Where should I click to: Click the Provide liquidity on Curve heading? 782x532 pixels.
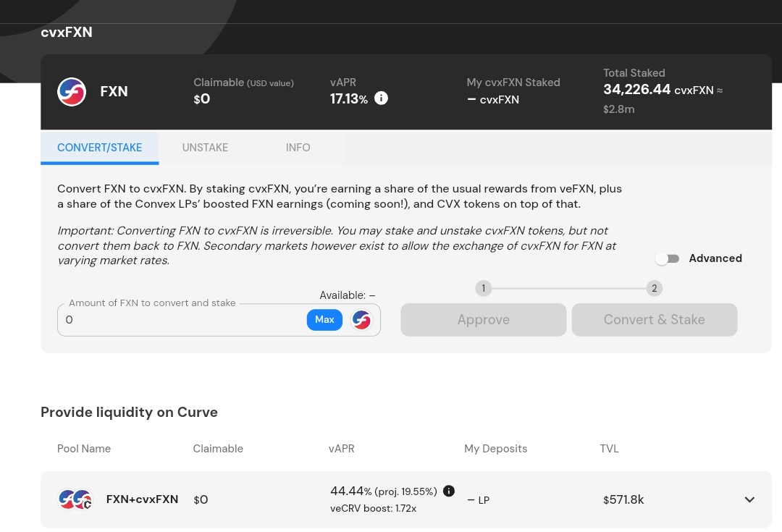pyautogui.click(x=129, y=413)
